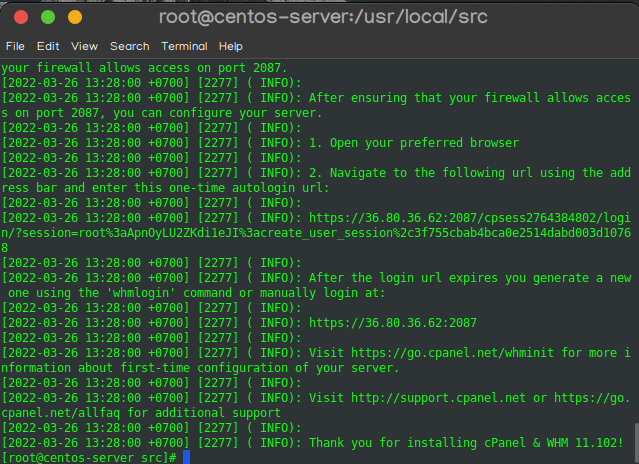
Task: Open the Help menu
Action: click(x=231, y=46)
